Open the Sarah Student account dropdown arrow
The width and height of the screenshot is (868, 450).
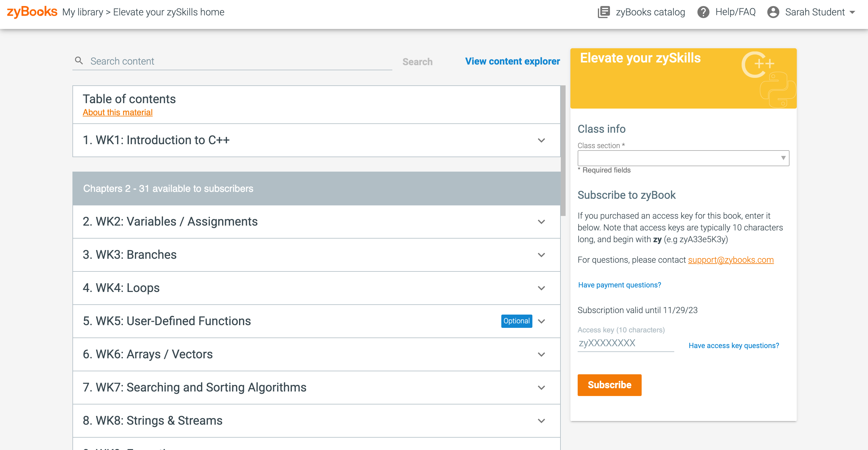click(852, 12)
